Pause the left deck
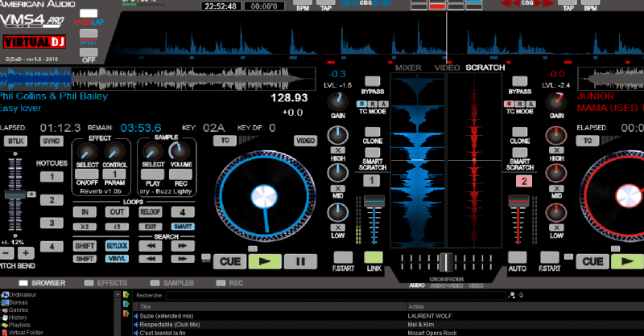Viewport: 644px width, 336px height. [299, 261]
